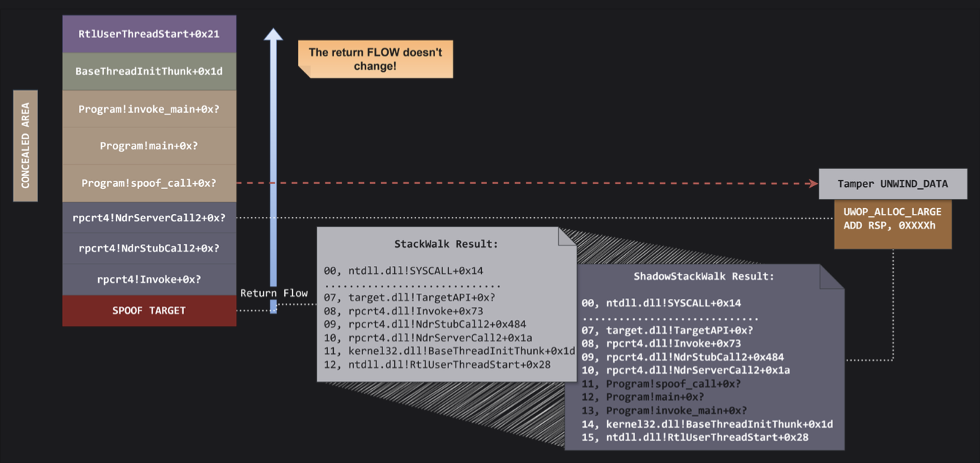Image resolution: width=980 pixels, height=463 pixels.
Task: Select the rpcrt4!NdrServerCall2+0x? stack block
Action: click(x=149, y=218)
